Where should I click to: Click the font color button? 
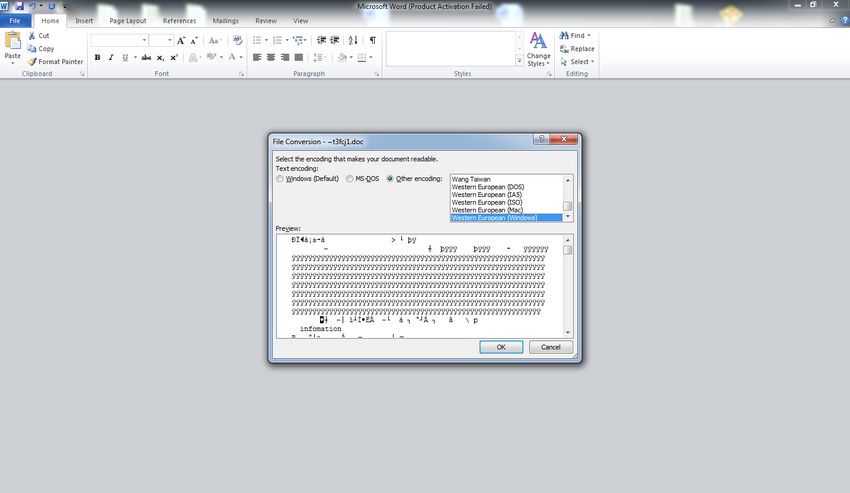232,57
